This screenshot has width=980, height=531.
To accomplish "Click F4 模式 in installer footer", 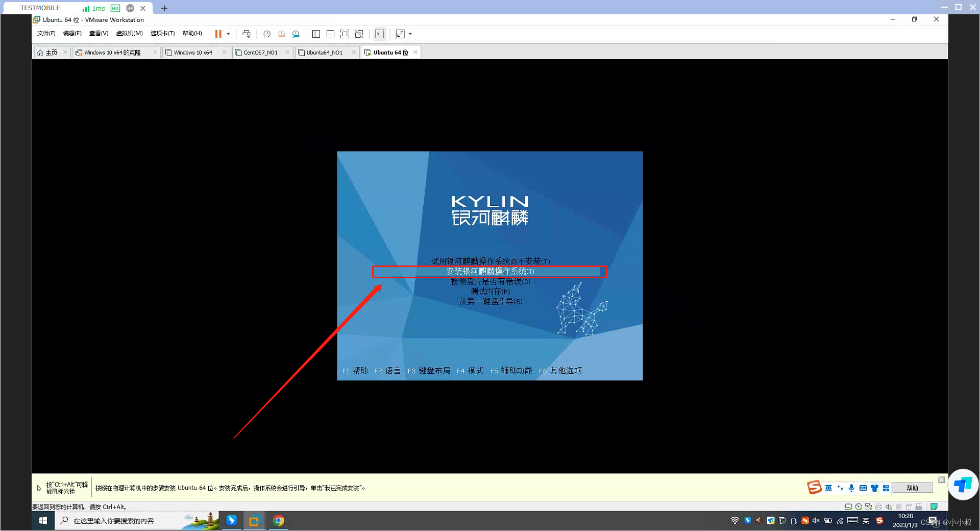I will coord(470,371).
